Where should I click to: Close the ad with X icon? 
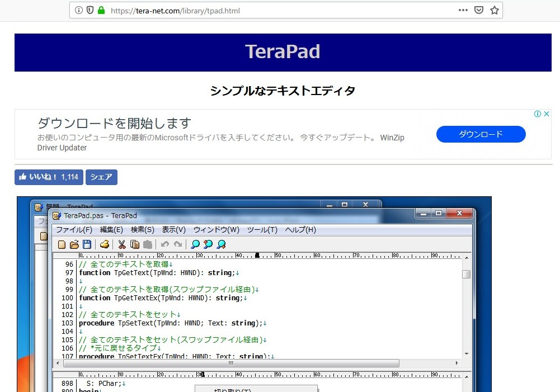[547, 114]
